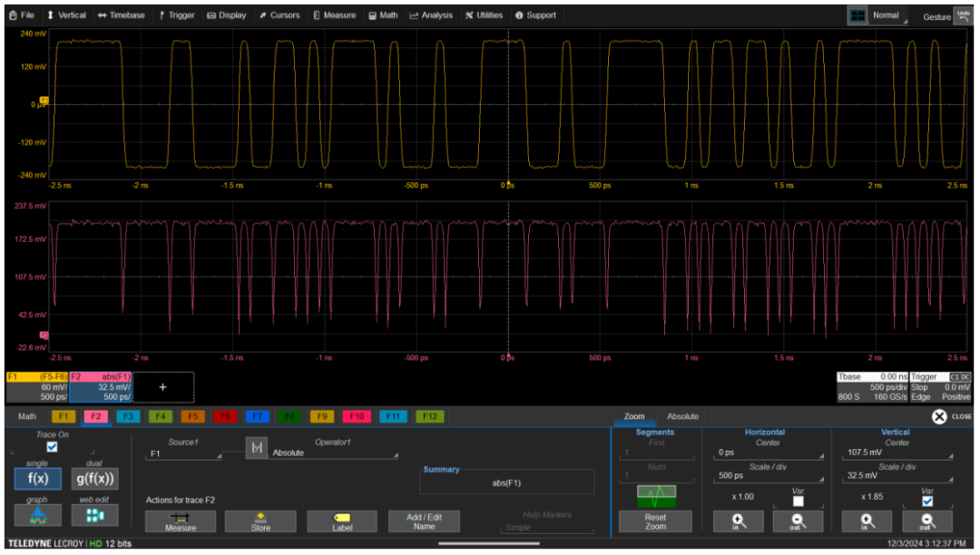Click the Gesture undo icon
980x555 pixels.
pyautogui.click(x=963, y=16)
